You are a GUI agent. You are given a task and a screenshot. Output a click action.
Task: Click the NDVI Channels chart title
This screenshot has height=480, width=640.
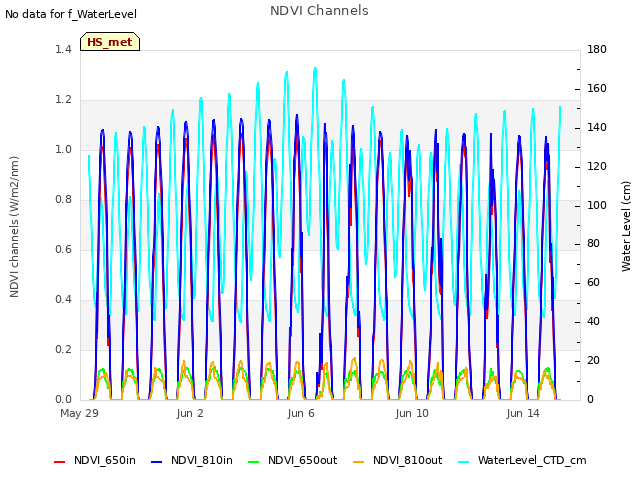(319, 11)
